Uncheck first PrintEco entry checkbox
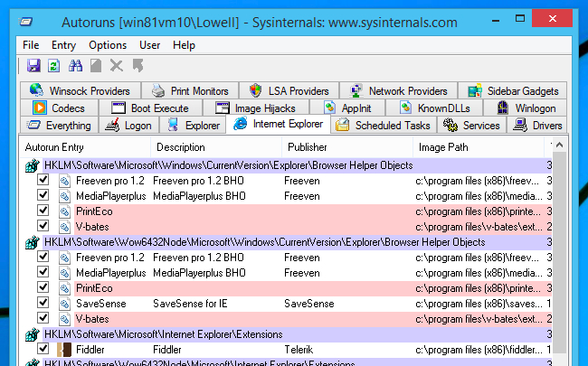This screenshot has width=588, height=366. coord(43,211)
